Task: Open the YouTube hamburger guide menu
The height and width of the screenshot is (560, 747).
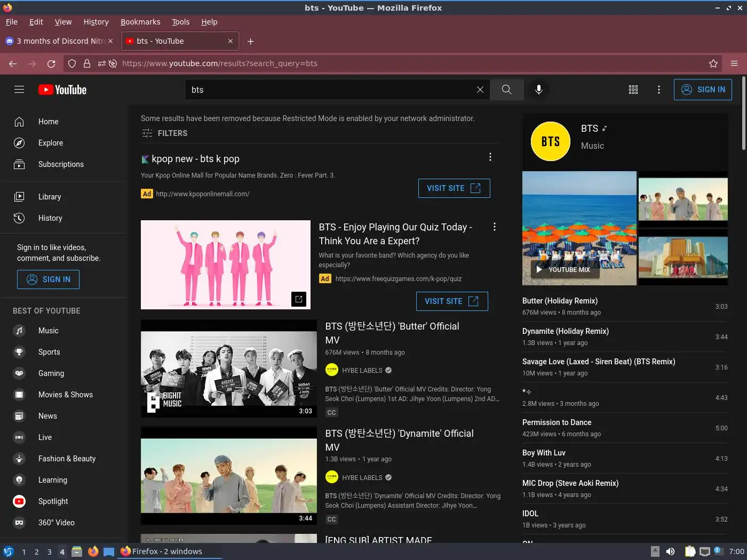Action: 19,90
